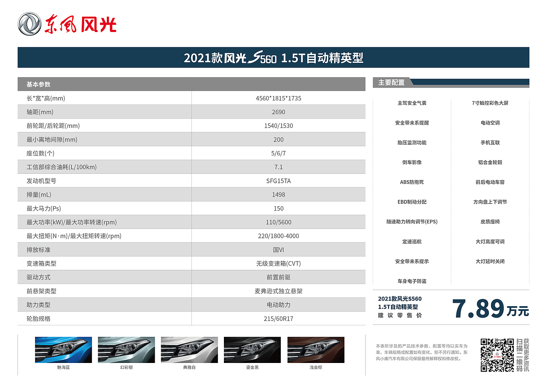Viewport: 547px width, 392px height.
Task: Click the 车身电子防盗 feature
Action: coord(412,281)
